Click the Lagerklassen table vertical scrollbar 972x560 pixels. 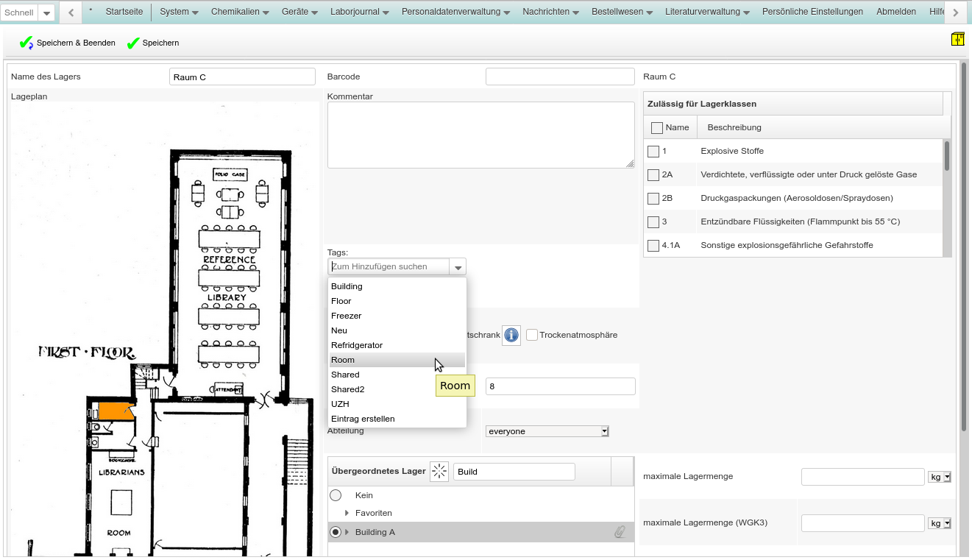tap(947, 156)
